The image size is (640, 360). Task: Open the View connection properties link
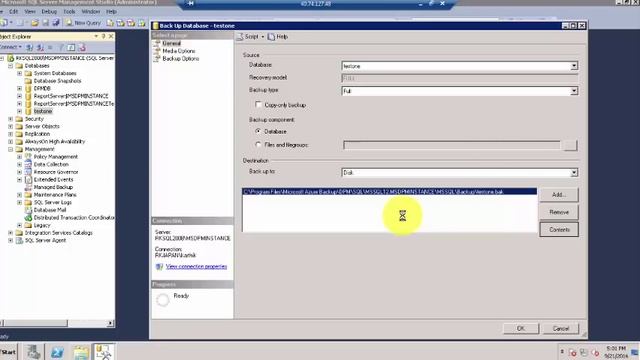tap(196, 267)
